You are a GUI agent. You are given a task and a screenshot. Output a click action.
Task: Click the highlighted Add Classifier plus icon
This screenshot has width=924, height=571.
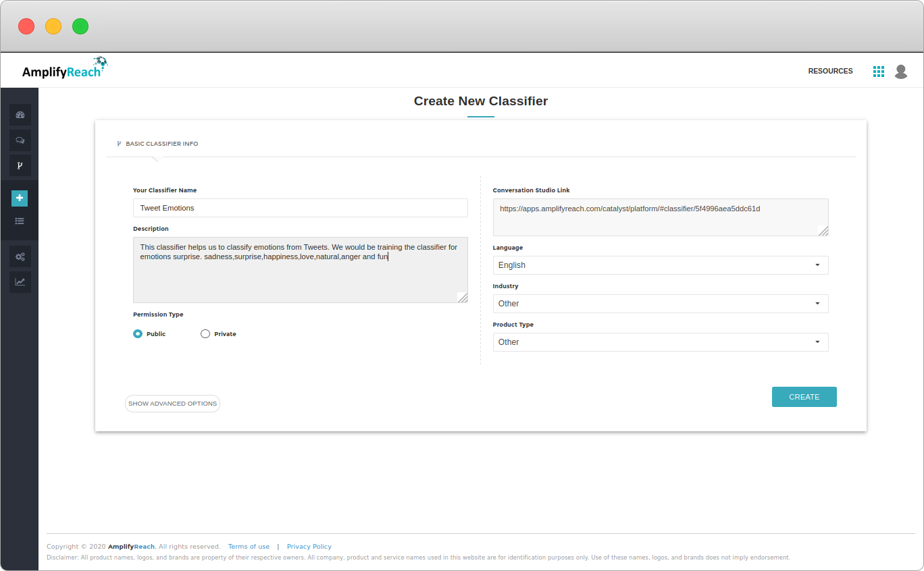click(20, 198)
